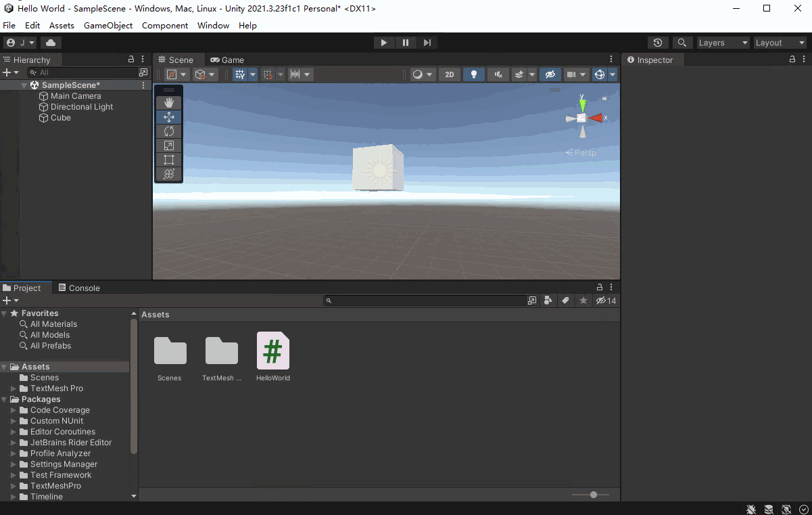Image resolution: width=812 pixels, height=515 pixels.
Task: Open the draw mode shading dropdown
Action: click(x=423, y=74)
